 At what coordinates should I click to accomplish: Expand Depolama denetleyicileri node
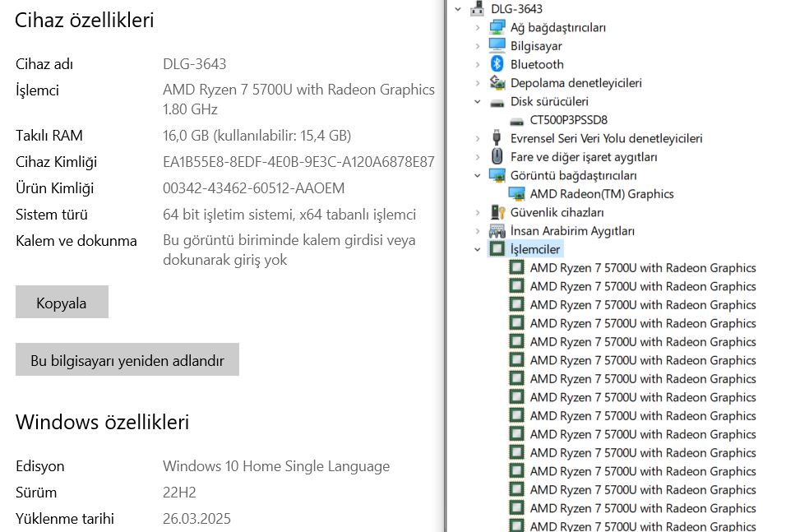point(477,83)
